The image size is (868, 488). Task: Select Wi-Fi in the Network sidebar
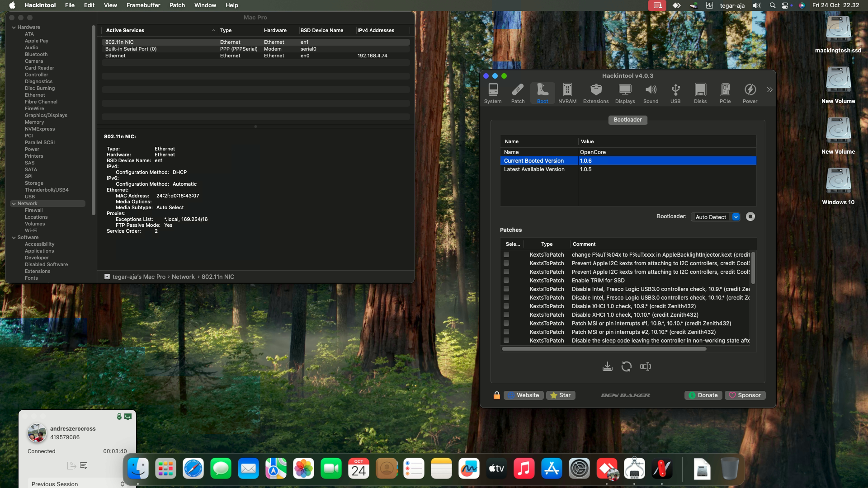click(x=31, y=231)
